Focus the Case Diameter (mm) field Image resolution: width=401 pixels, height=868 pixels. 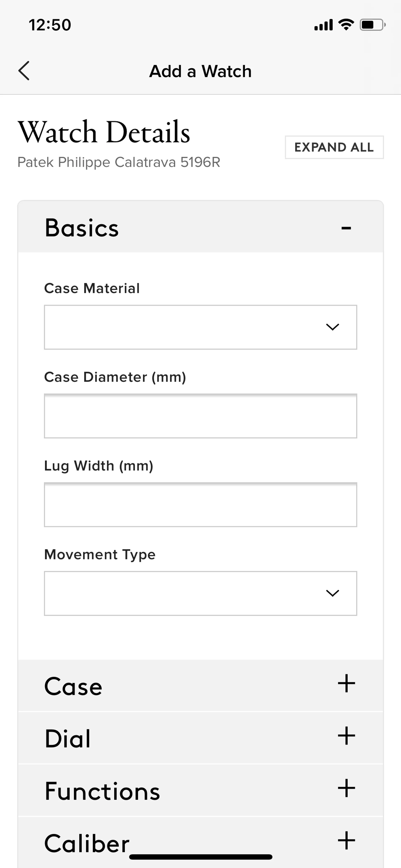click(200, 416)
